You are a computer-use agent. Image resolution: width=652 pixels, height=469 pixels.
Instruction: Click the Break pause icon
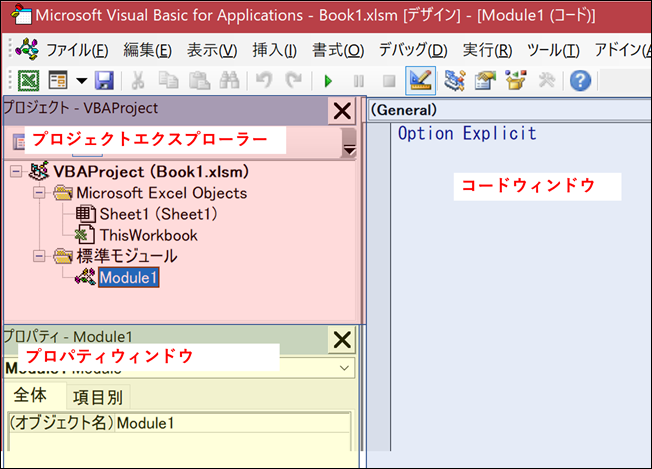pos(359,81)
